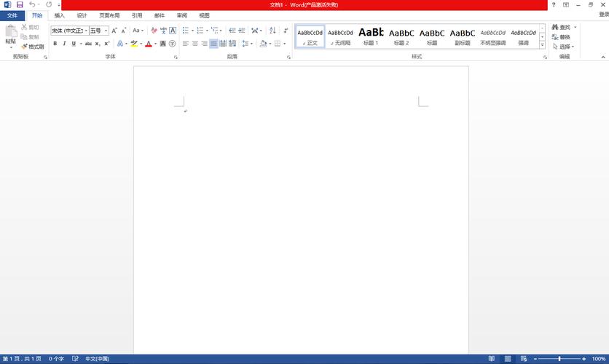The image size is (609, 364).
Task: Align text left
Action: tap(186, 44)
